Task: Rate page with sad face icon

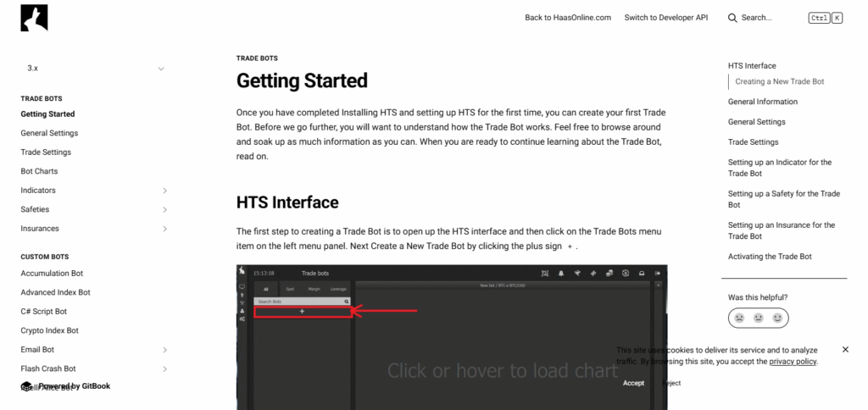Action: click(x=740, y=318)
